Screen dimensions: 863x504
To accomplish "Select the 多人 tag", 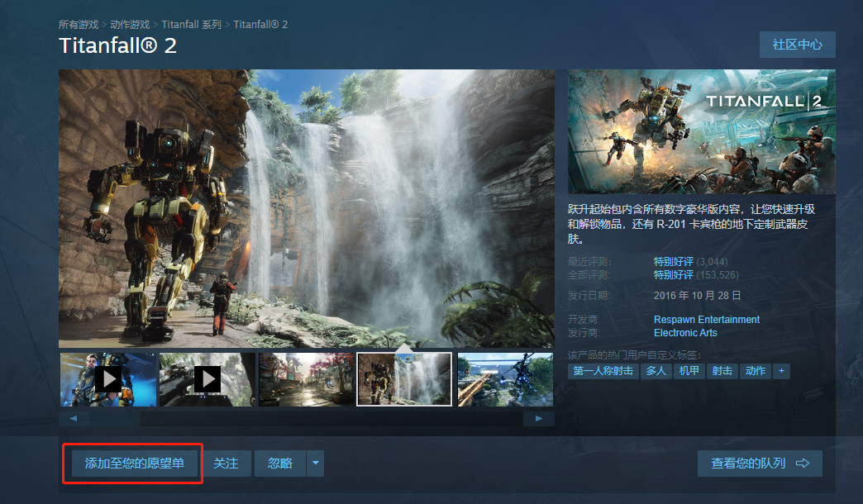I will [656, 371].
